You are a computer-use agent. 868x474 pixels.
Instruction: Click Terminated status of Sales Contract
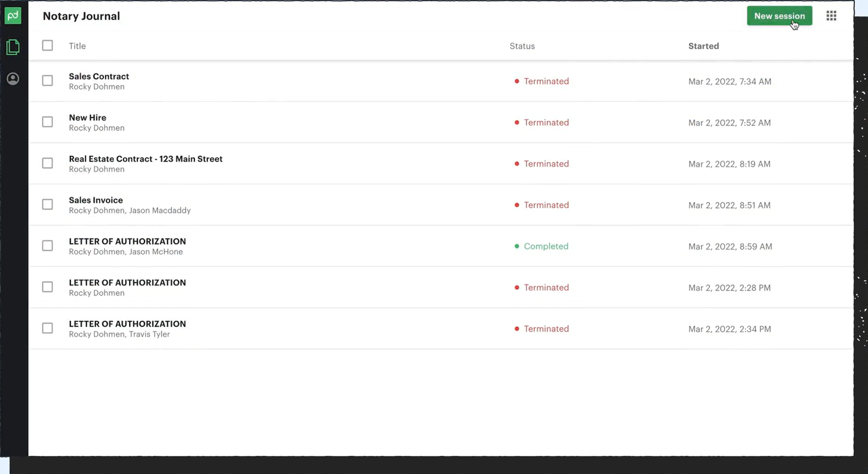(546, 81)
